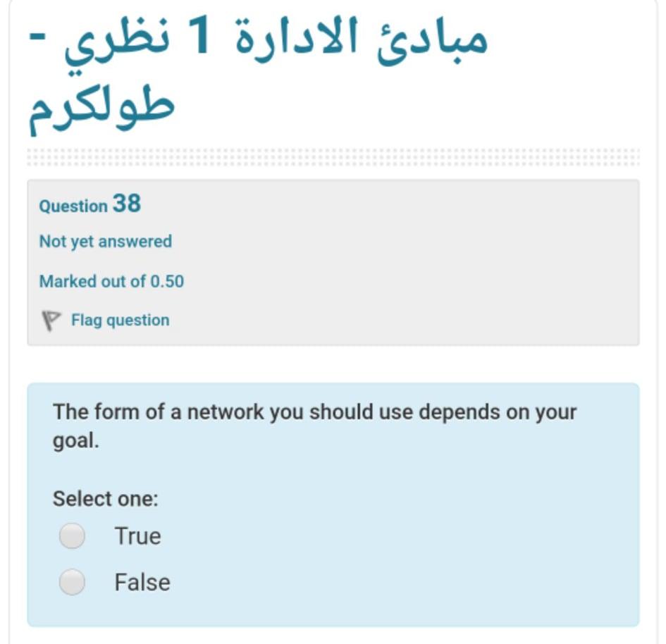Click the Marked out of 0.50 label
Screen dimensions: 666x644
[x=112, y=280]
